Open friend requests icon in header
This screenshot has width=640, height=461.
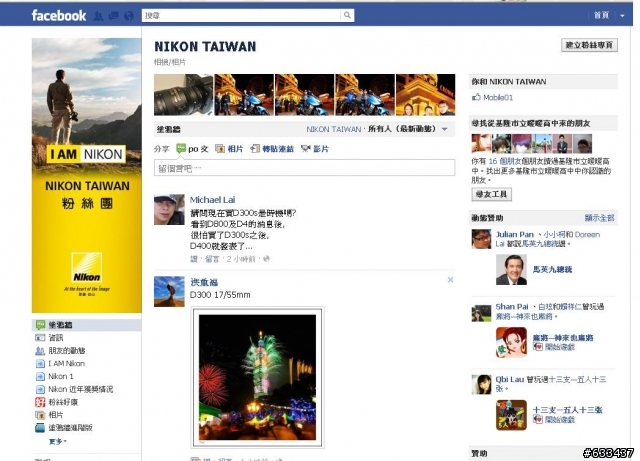[98, 16]
